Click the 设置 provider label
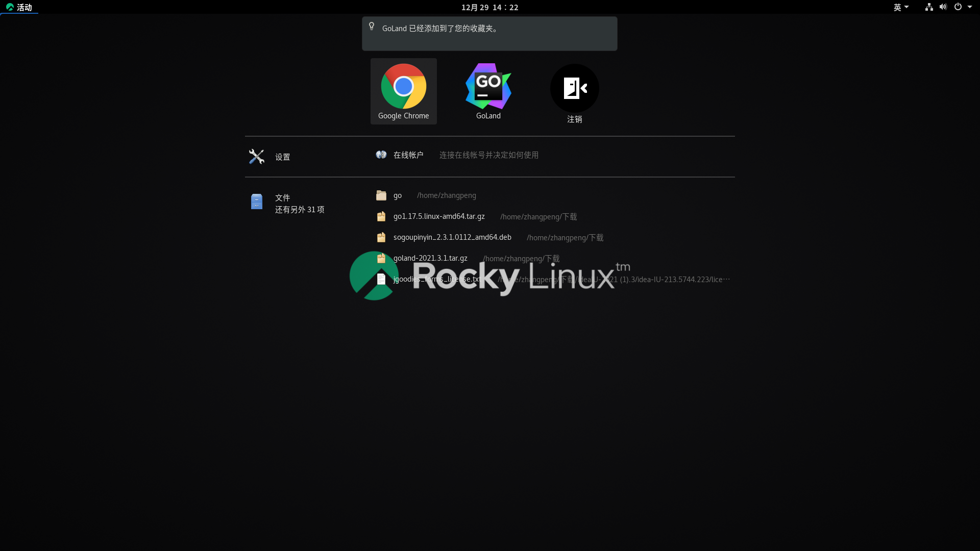 click(283, 157)
